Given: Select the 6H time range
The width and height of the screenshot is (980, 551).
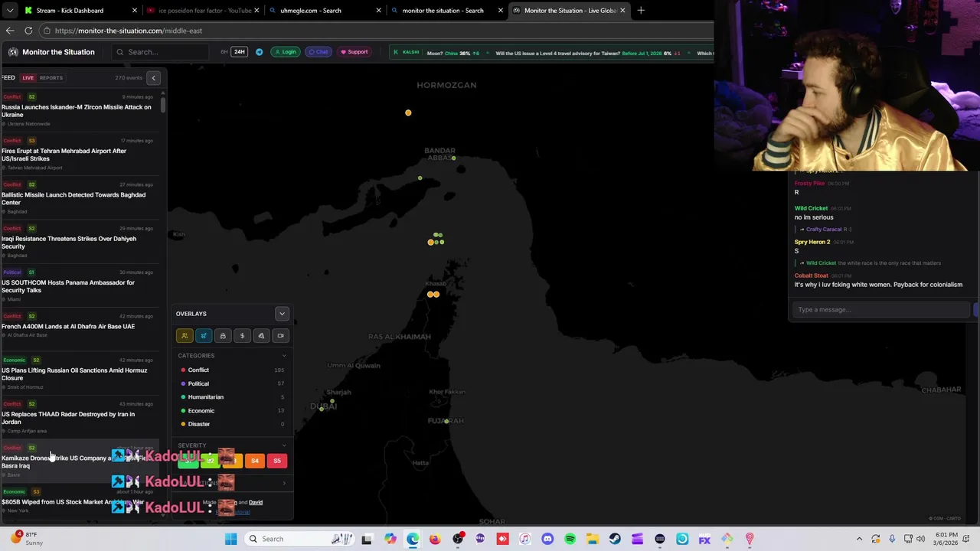Looking at the screenshot, I should (x=224, y=52).
